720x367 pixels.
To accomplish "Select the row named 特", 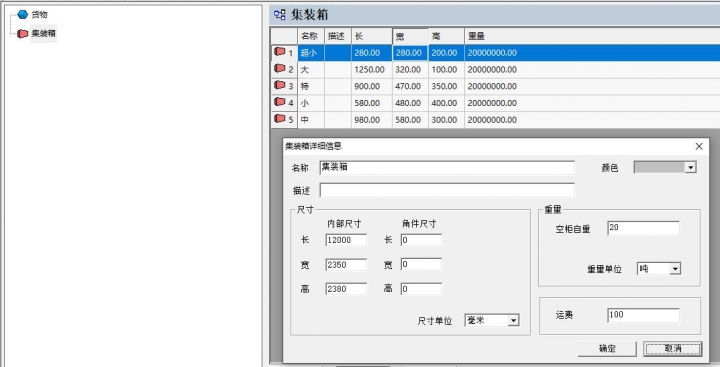I will click(495, 86).
